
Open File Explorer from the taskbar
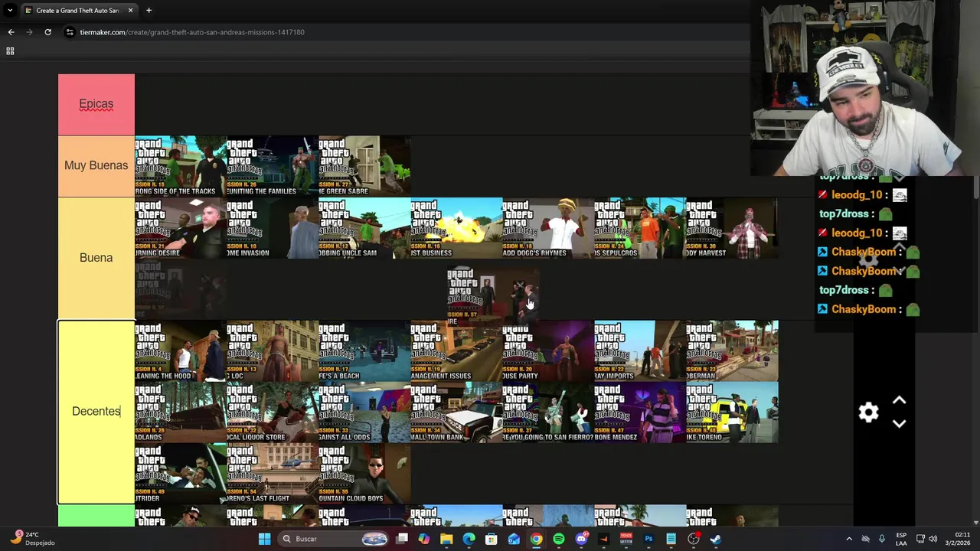point(446,539)
